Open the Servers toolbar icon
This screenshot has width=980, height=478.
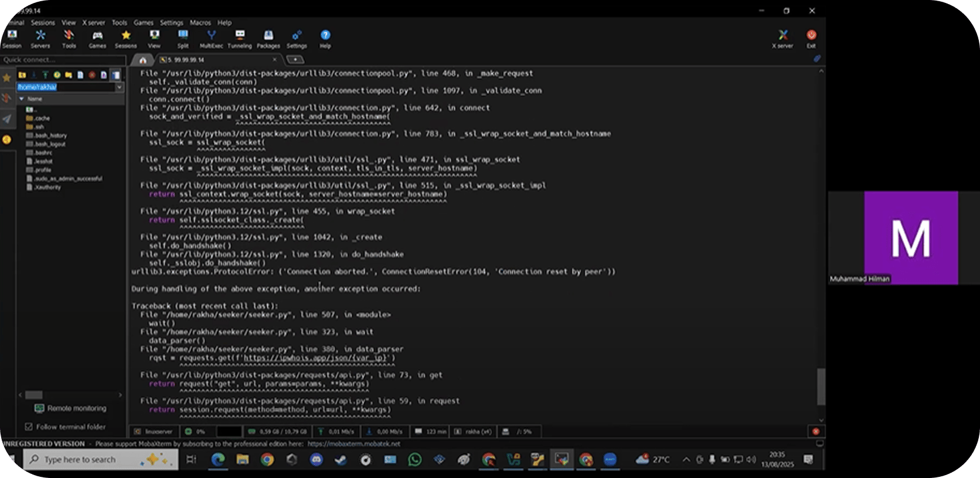point(40,39)
